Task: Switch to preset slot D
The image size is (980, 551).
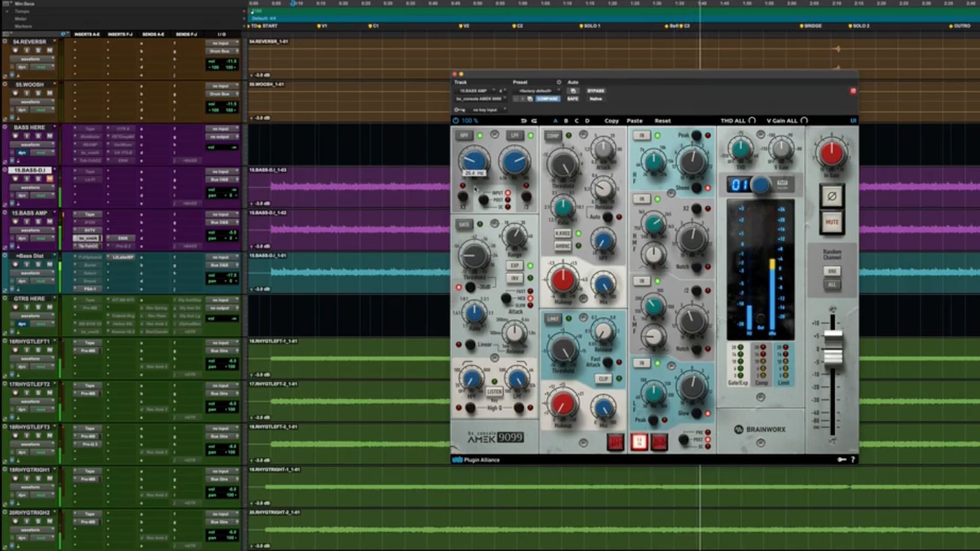Action: (587, 121)
